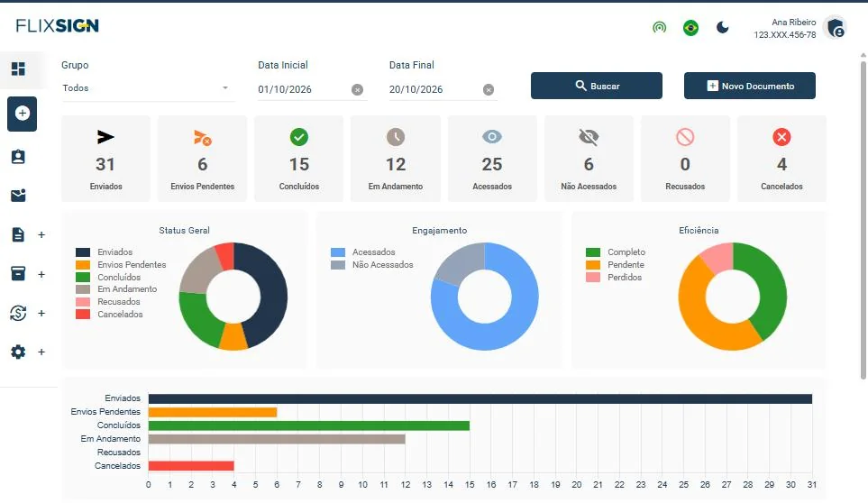Open the envelope mail icon in sidebar
The height and width of the screenshot is (503, 868).
18,196
